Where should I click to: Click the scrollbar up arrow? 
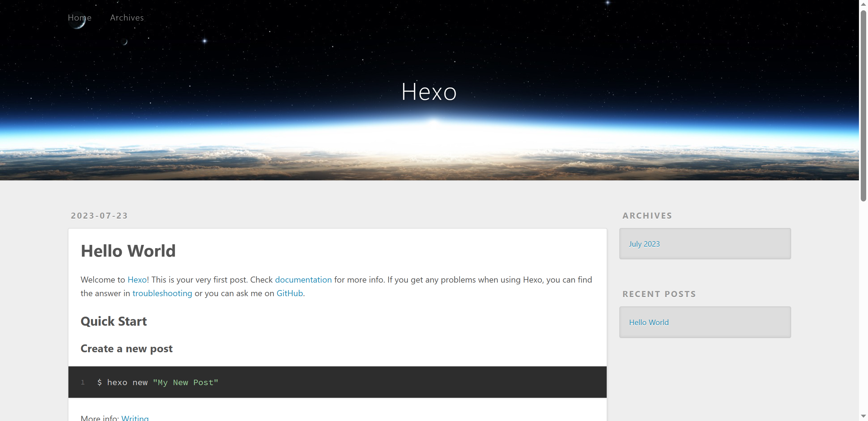click(x=863, y=4)
